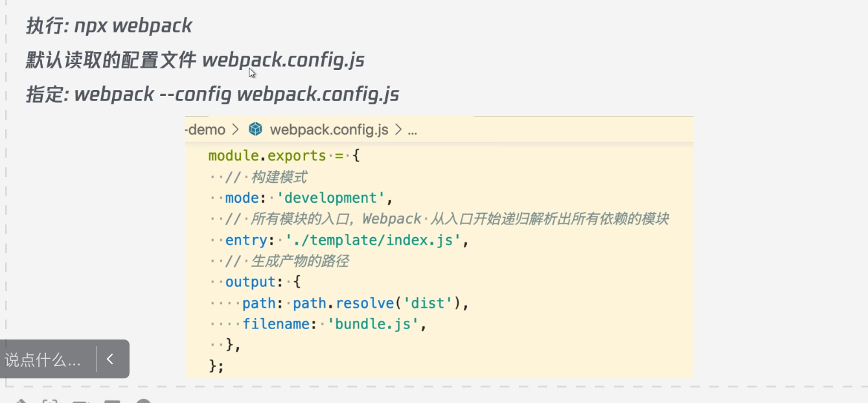Click the square icon in bottom toolbar

112,401
